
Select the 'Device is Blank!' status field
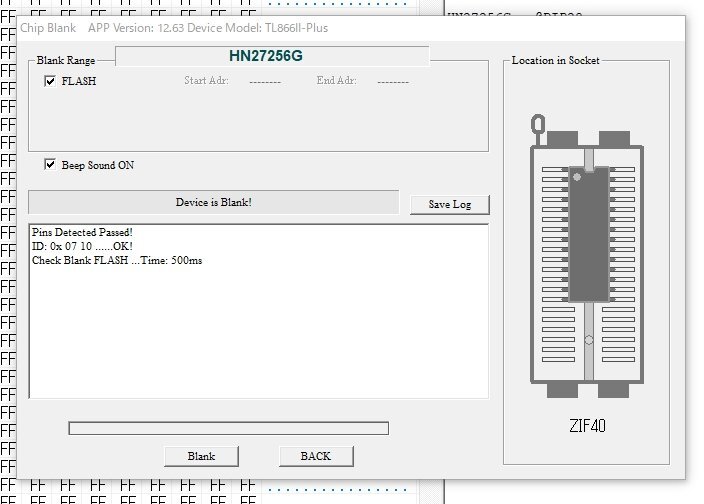tap(213, 202)
